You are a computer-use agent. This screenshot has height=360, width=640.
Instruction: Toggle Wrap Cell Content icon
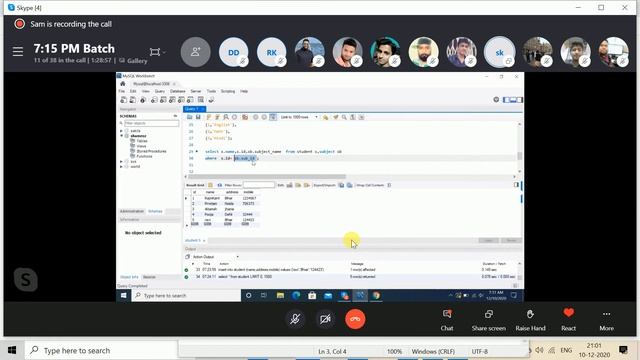coord(389,185)
